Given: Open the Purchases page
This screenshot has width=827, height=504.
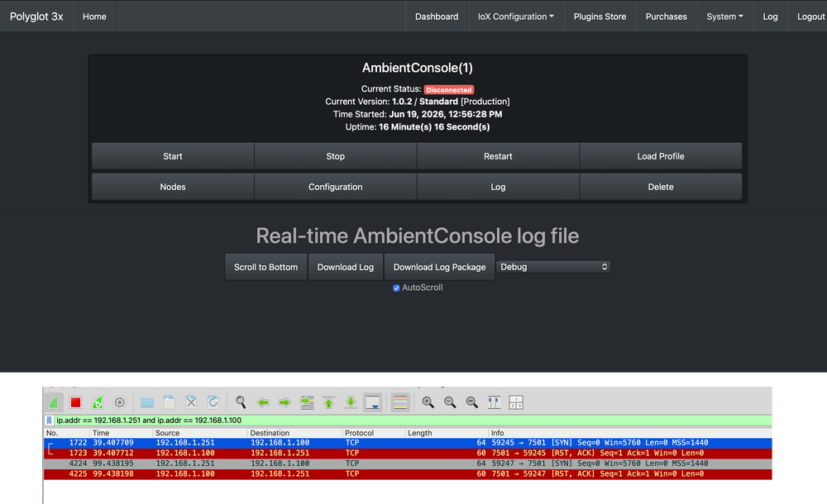Looking at the screenshot, I should click(666, 17).
